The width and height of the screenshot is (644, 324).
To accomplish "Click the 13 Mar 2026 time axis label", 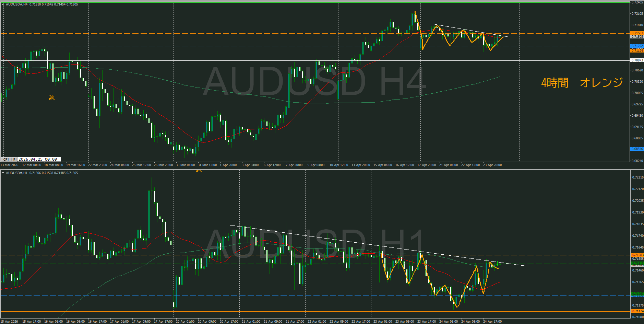I will pos(10,165).
